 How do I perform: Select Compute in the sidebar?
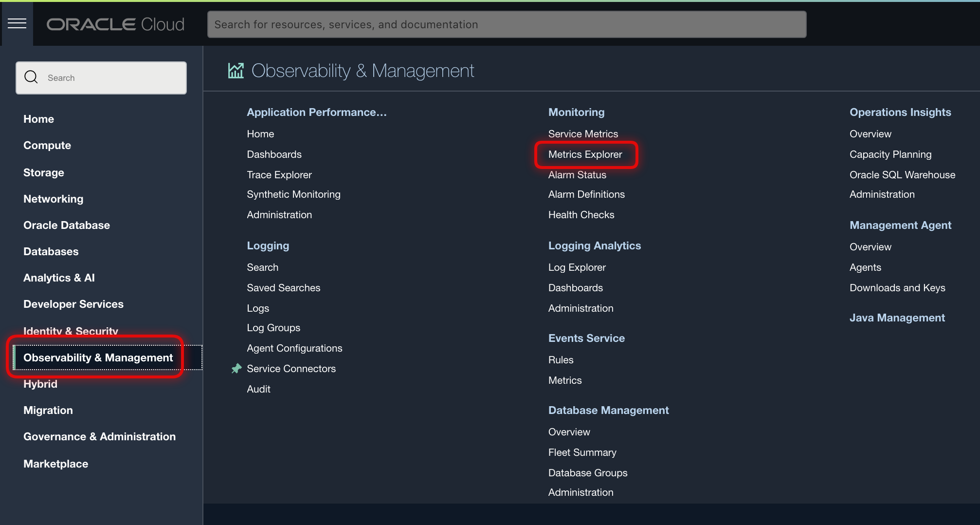click(x=47, y=145)
